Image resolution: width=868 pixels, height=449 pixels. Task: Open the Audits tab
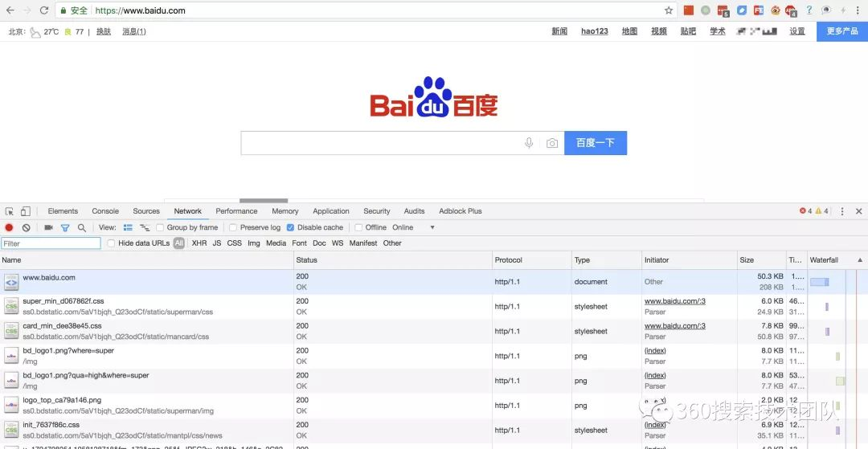pyautogui.click(x=414, y=211)
